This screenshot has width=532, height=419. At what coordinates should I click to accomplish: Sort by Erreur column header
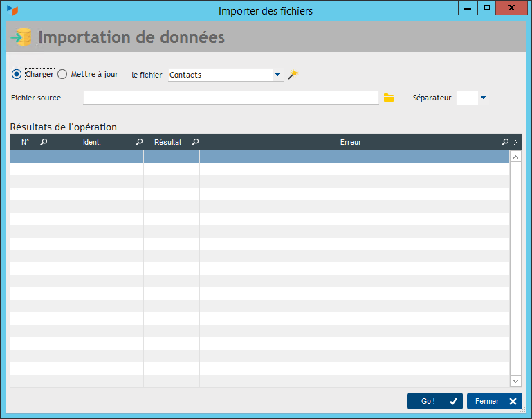click(x=350, y=142)
